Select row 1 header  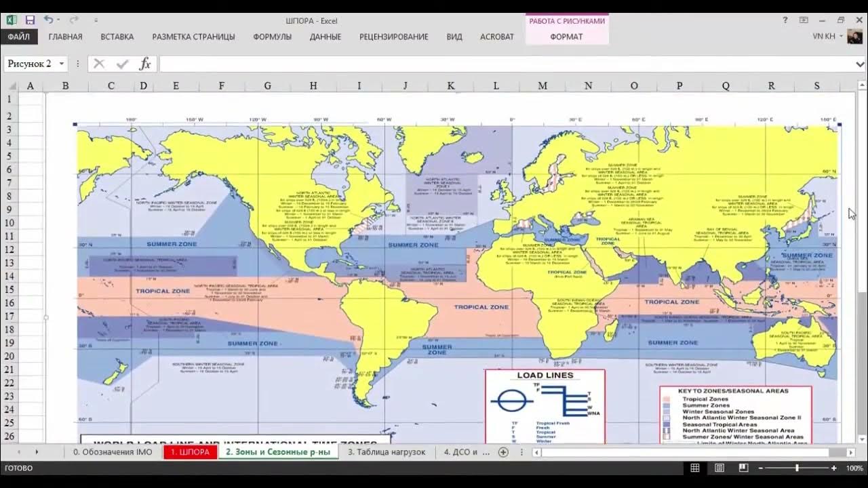point(9,99)
